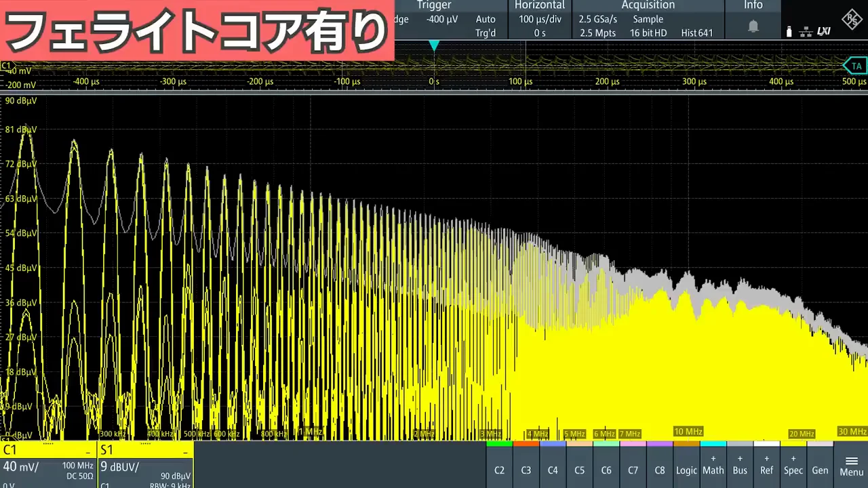Enable channel C3
Image resolution: width=868 pixels, height=488 pixels.
526,465
